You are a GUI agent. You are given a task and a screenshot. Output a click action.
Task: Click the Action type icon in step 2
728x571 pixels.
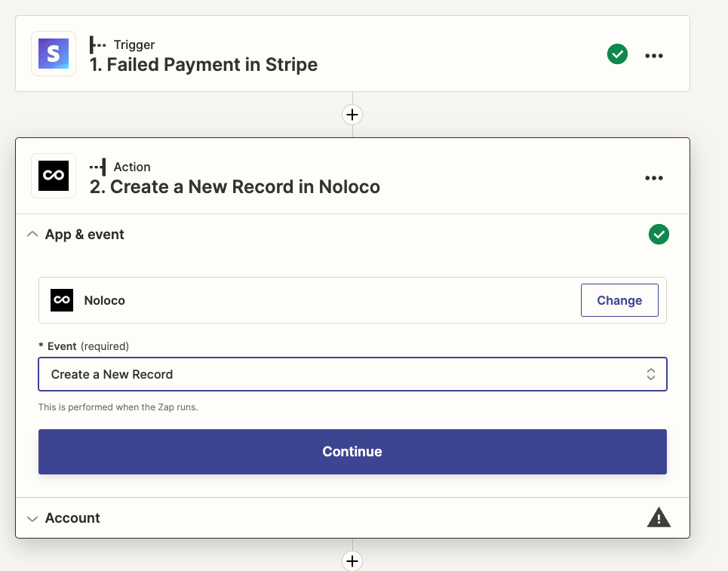[x=97, y=167]
